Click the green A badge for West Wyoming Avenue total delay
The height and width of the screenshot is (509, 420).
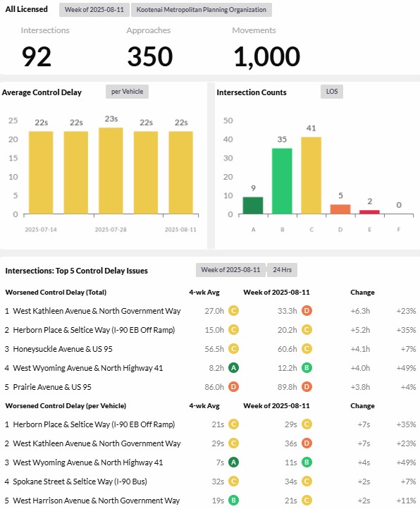pyautogui.click(x=233, y=368)
